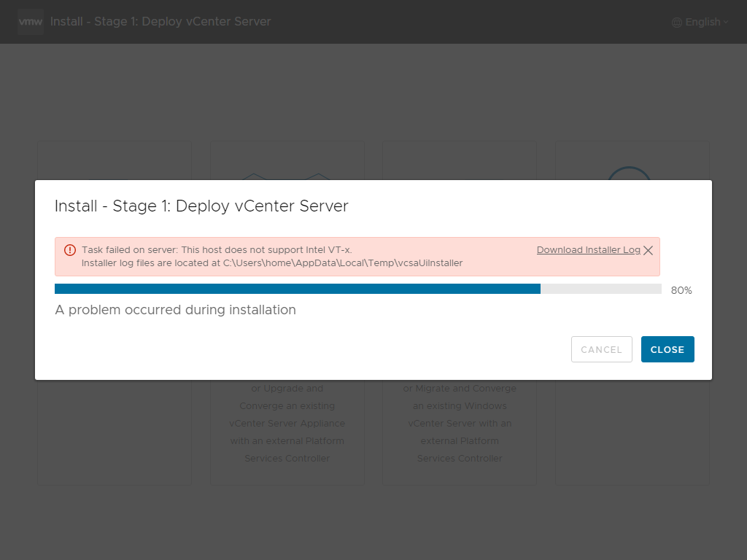The height and width of the screenshot is (560, 747).
Task: Click the red error exclamation icon
Action: tap(70, 250)
